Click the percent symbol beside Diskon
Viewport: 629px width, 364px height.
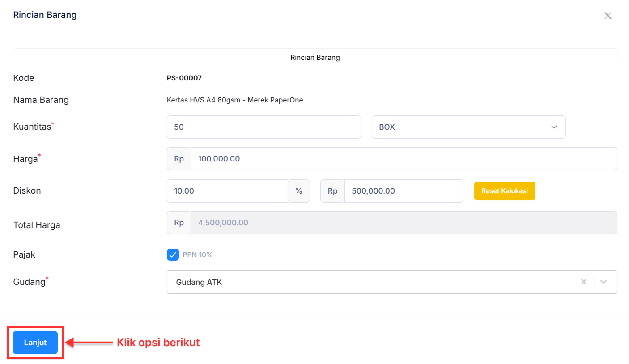(x=299, y=191)
